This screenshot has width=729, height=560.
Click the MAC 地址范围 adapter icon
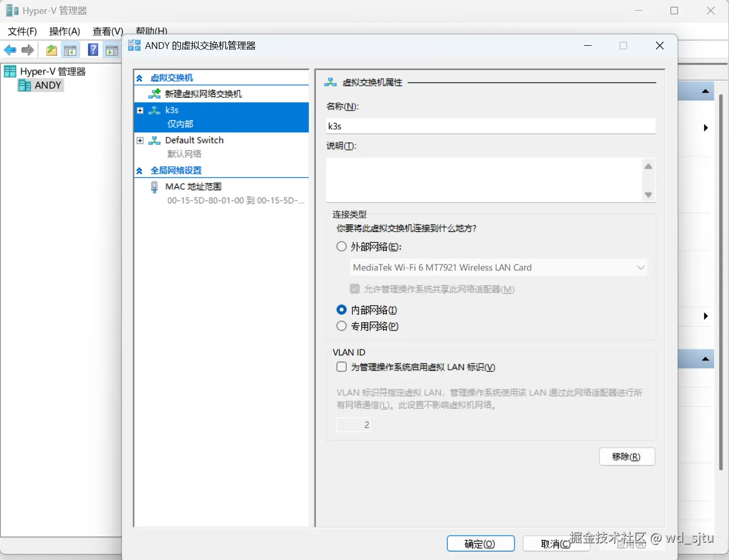(154, 187)
